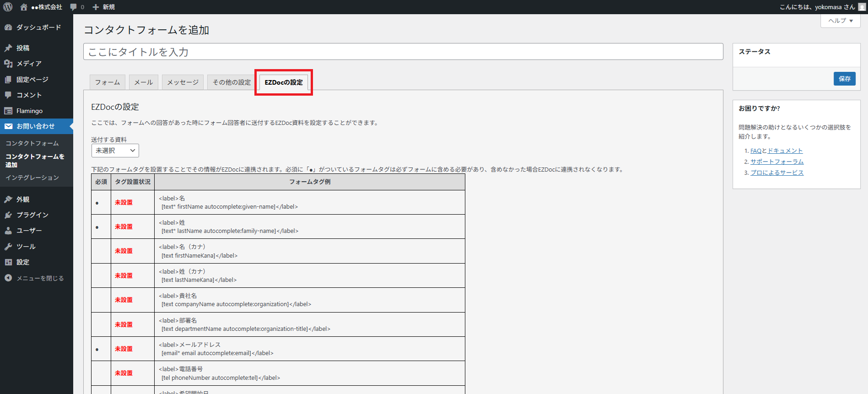Image resolution: width=868 pixels, height=394 pixels.
Task: Click the user avatar icon
Action: point(862,7)
